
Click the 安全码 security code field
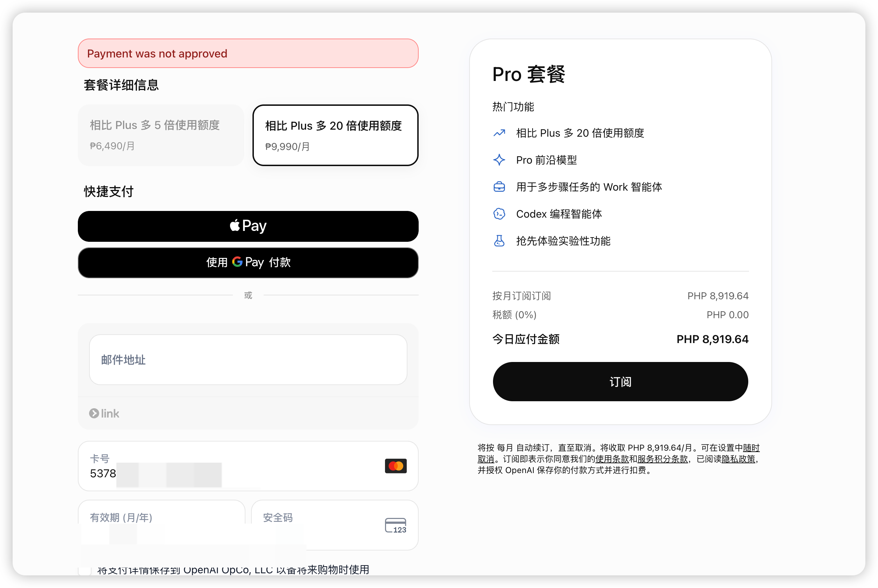(x=334, y=525)
